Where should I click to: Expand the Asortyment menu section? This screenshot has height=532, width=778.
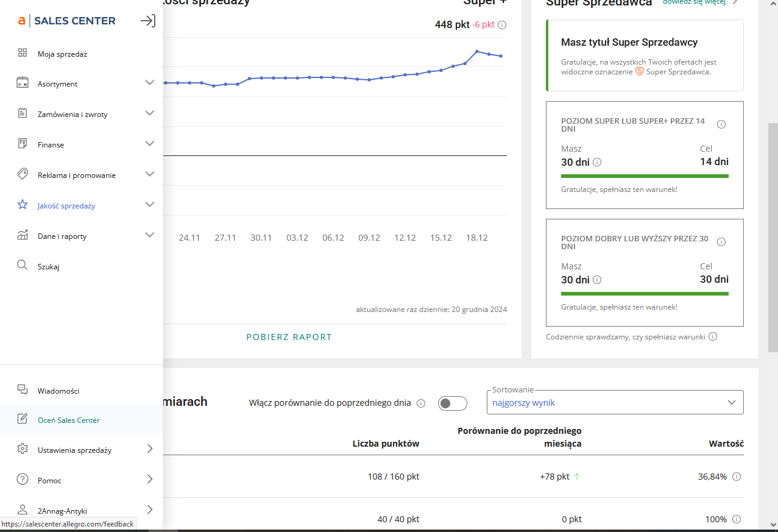point(149,83)
